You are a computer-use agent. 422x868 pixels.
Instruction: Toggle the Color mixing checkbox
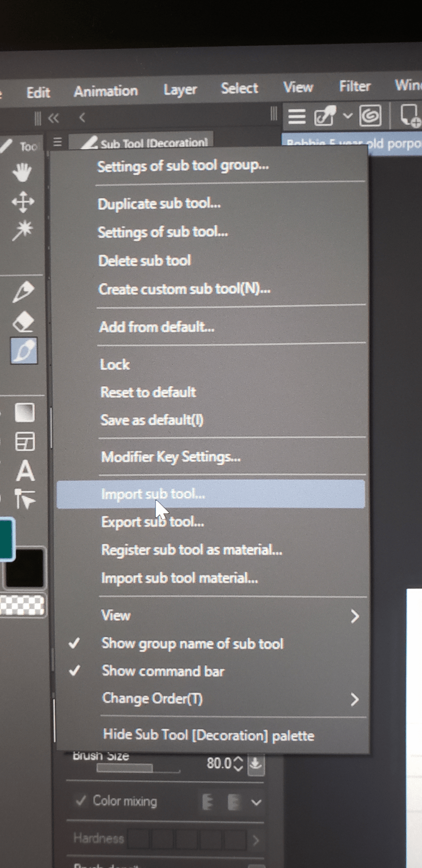[81, 801]
